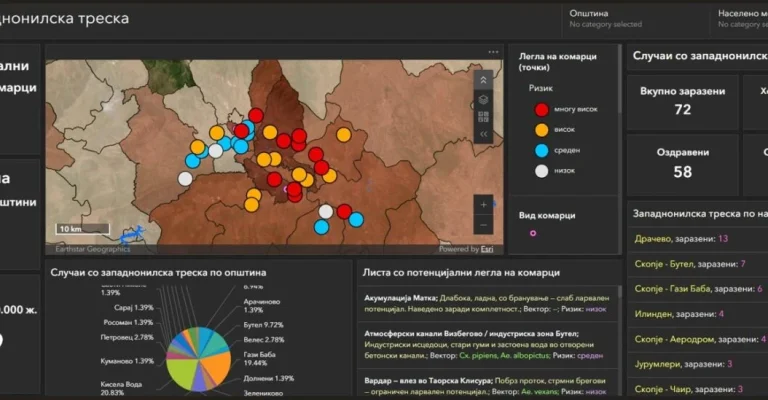The width and height of the screenshot is (768, 400).
Task: Click the 'Долнени 1.39%' pie label
Action: point(268,378)
